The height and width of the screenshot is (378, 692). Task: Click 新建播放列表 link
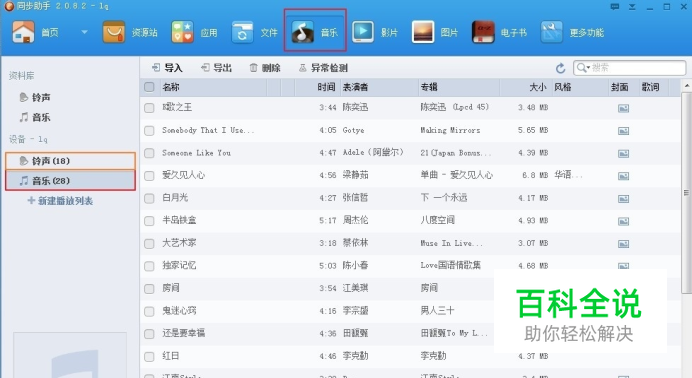pyautogui.click(x=60, y=201)
